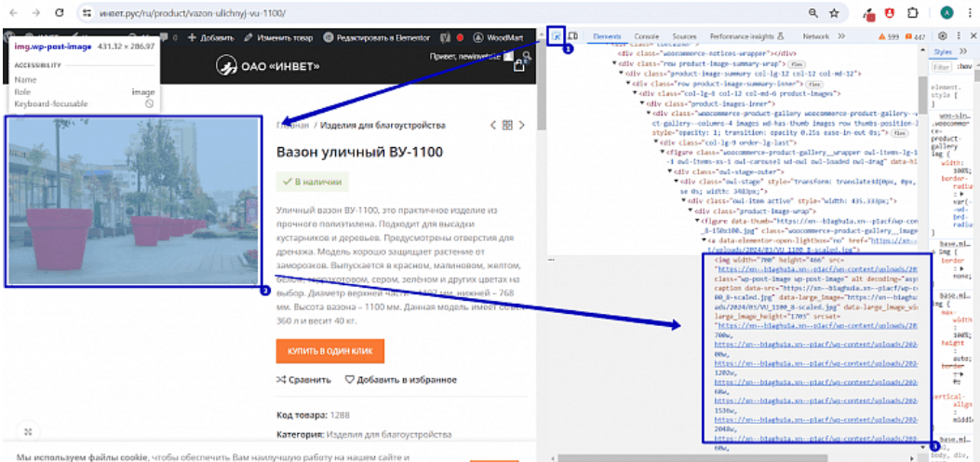This screenshot has height=462, width=980.
Task: Open the comments bubble icon in admin bar
Action: 165,37
